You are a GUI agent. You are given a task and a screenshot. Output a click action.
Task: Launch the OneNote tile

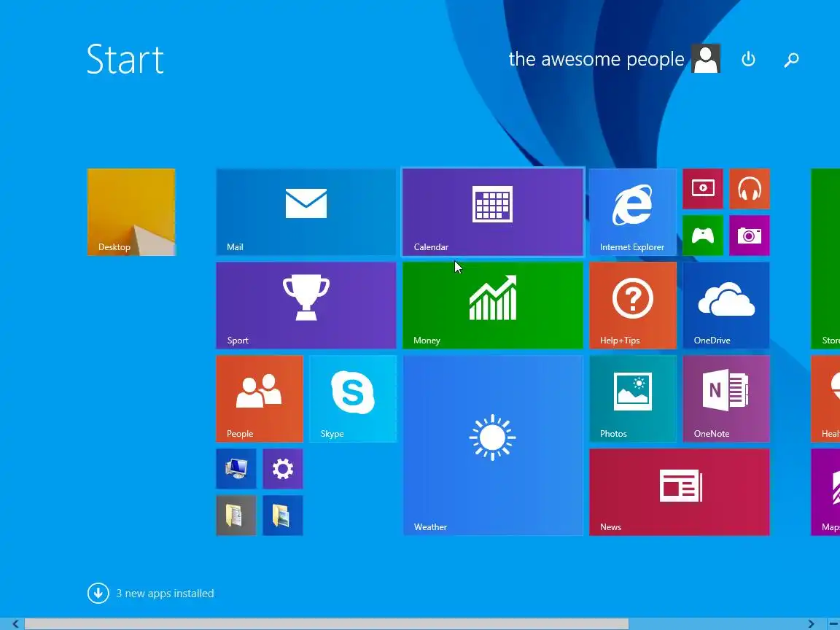pos(726,399)
